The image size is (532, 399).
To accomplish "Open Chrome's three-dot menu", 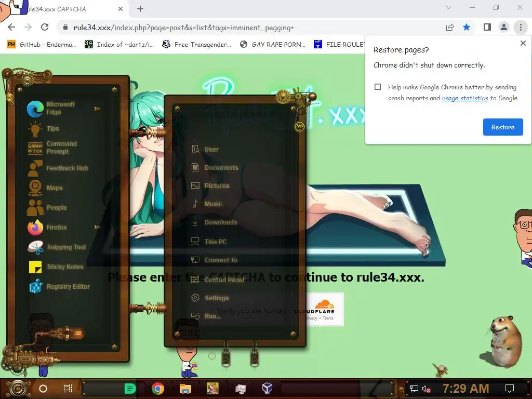I will pos(521,28).
